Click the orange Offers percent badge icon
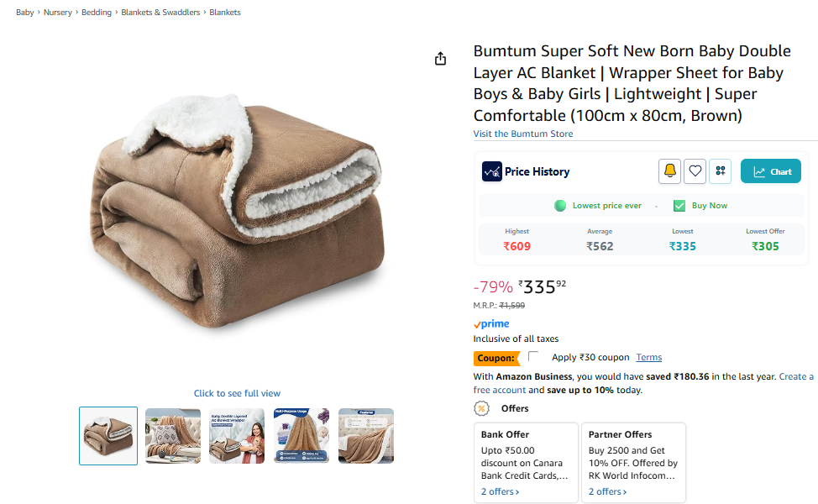This screenshot has height=504, width=818. [482, 408]
